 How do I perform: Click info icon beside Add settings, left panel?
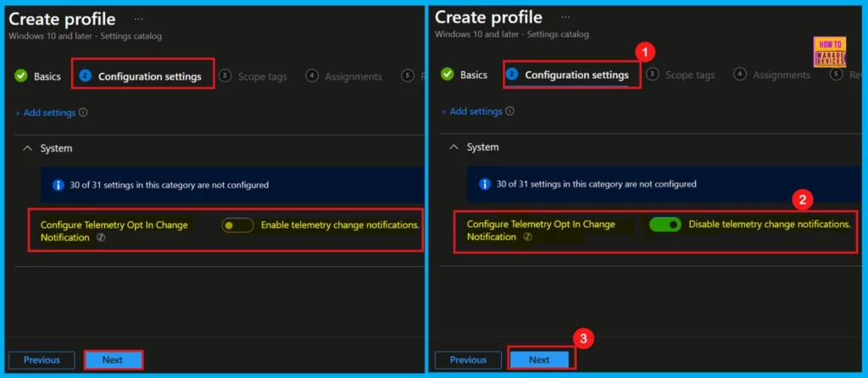click(x=83, y=113)
